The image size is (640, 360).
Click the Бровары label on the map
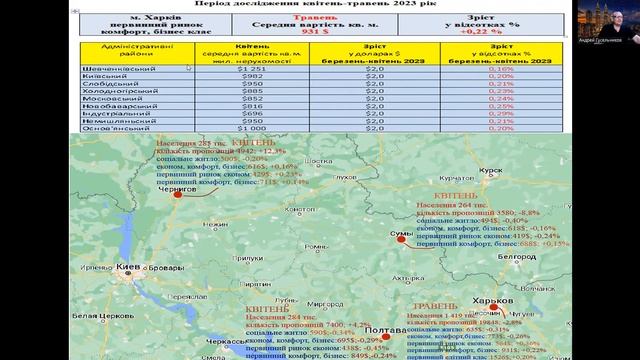(166, 268)
